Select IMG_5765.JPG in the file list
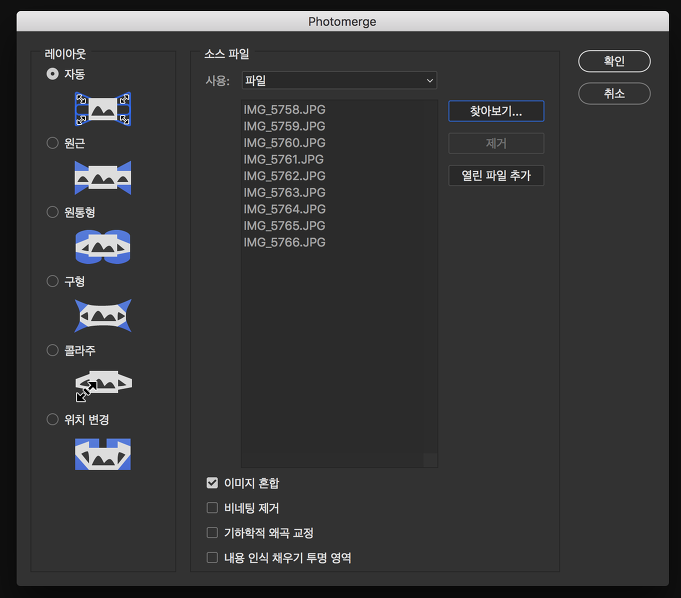The height and width of the screenshot is (598, 681). click(x=284, y=226)
